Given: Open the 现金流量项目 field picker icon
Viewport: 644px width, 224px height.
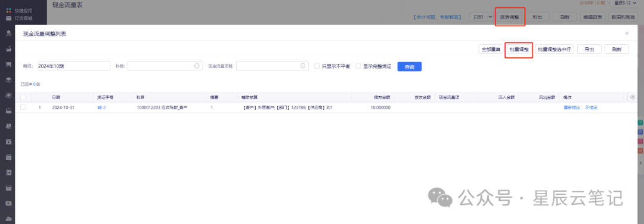Looking at the screenshot, I should pyautogui.click(x=303, y=66).
